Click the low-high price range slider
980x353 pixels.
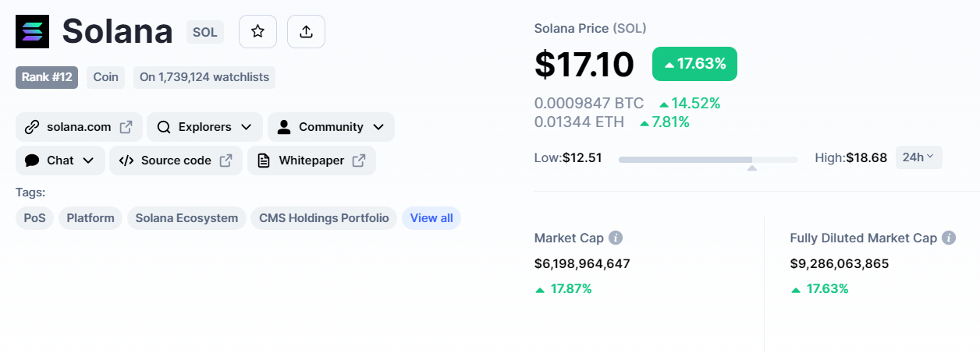[x=708, y=160]
